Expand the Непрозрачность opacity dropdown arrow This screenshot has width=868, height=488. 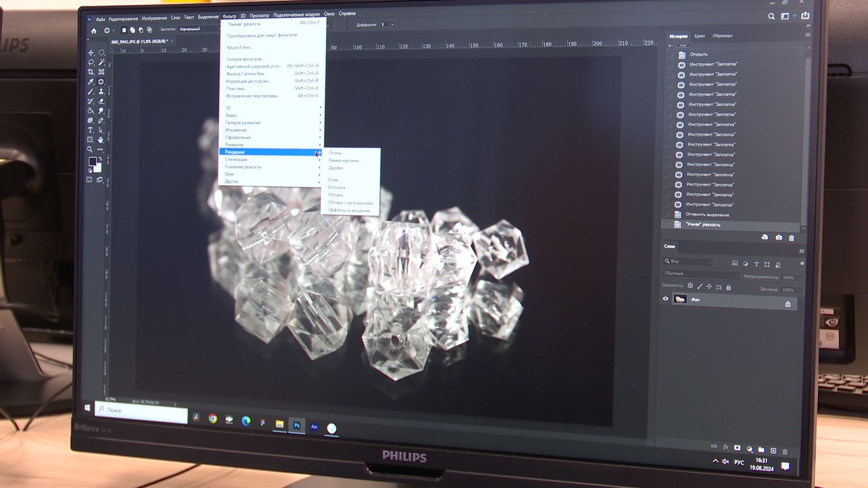[x=800, y=278]
